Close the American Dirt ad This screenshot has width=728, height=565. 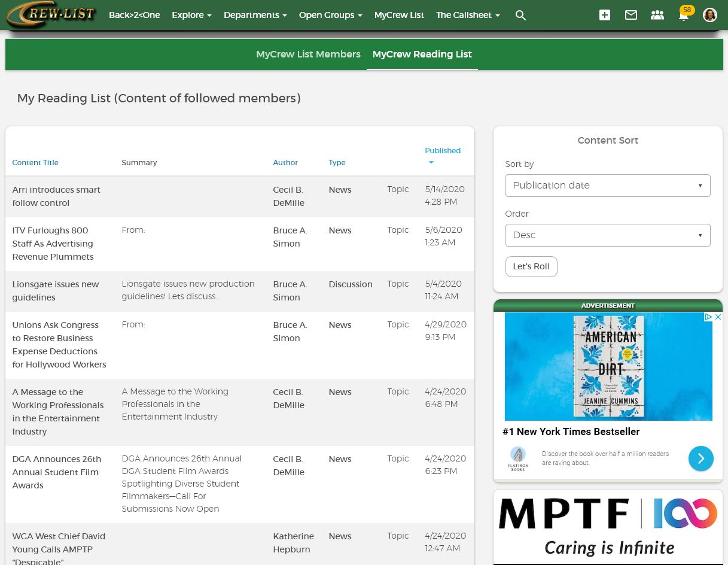[718, 317]
